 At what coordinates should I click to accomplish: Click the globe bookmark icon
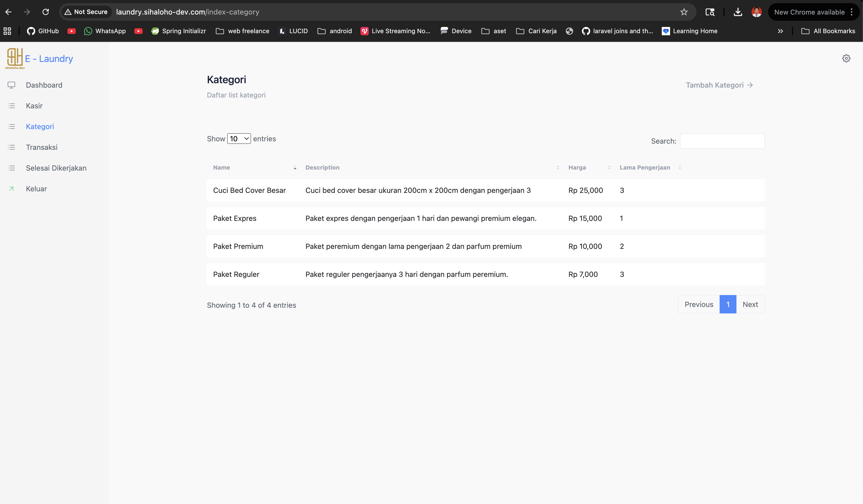(x=569, y=31)
